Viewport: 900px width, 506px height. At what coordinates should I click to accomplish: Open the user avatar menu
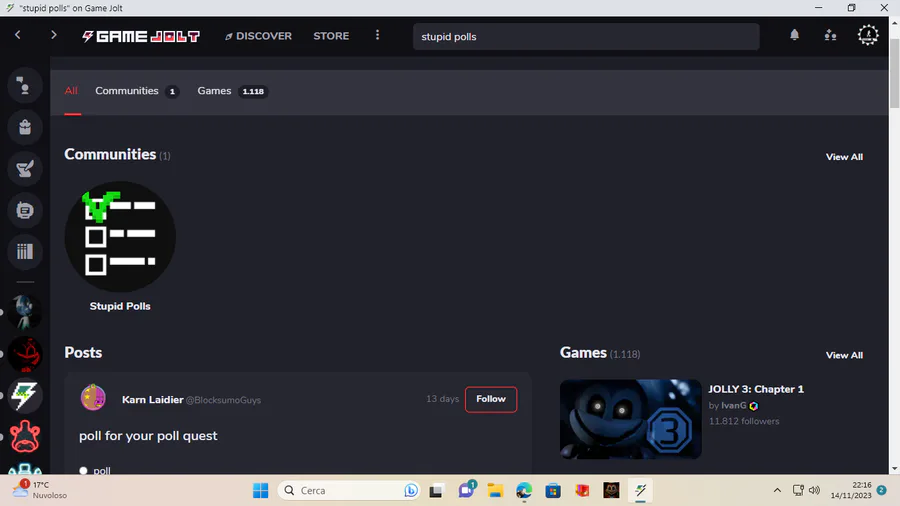868,36
